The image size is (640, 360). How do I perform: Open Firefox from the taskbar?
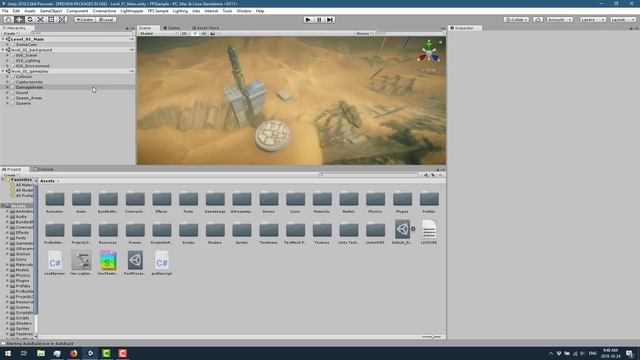[x=73, y=353]
